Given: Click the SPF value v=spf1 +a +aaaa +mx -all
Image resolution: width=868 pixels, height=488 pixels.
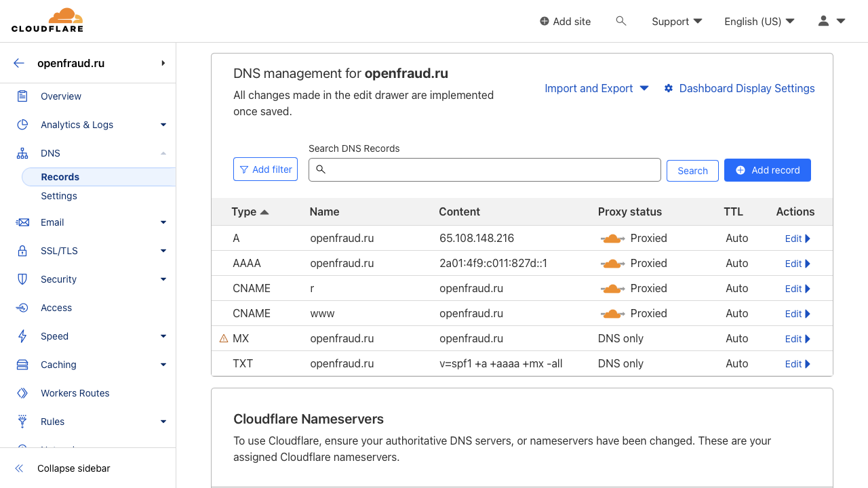Looking at the screenshot, I should pos(501,363).
